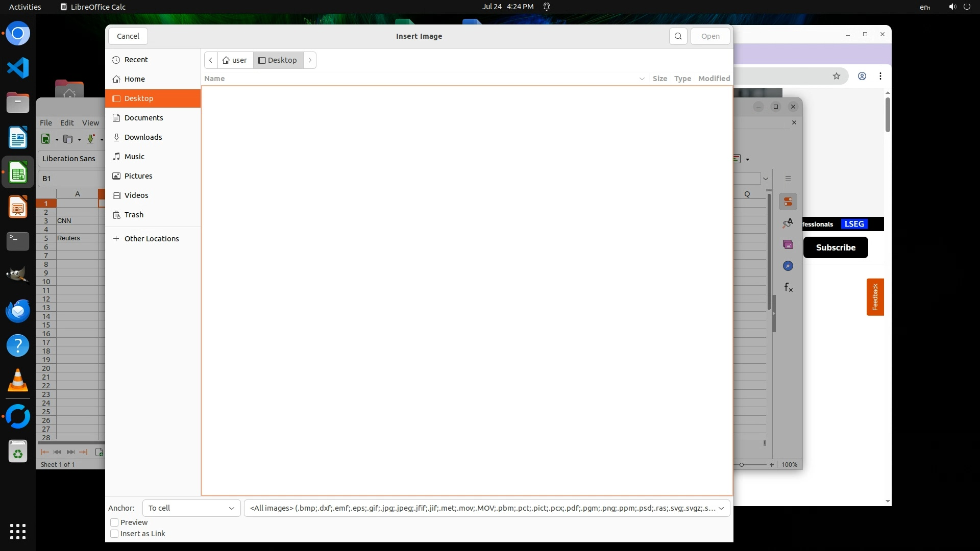Image resolution: width=980 pixels, height=551 pixels.
Task: Open the Sidebar Navigator compass icon
Action: coord(788,266)
